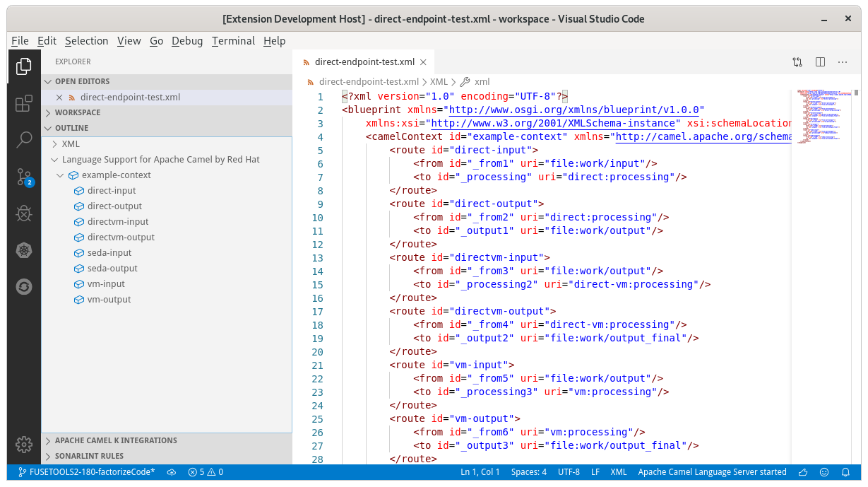Open the Debug menu

click(x=187, y=41)
